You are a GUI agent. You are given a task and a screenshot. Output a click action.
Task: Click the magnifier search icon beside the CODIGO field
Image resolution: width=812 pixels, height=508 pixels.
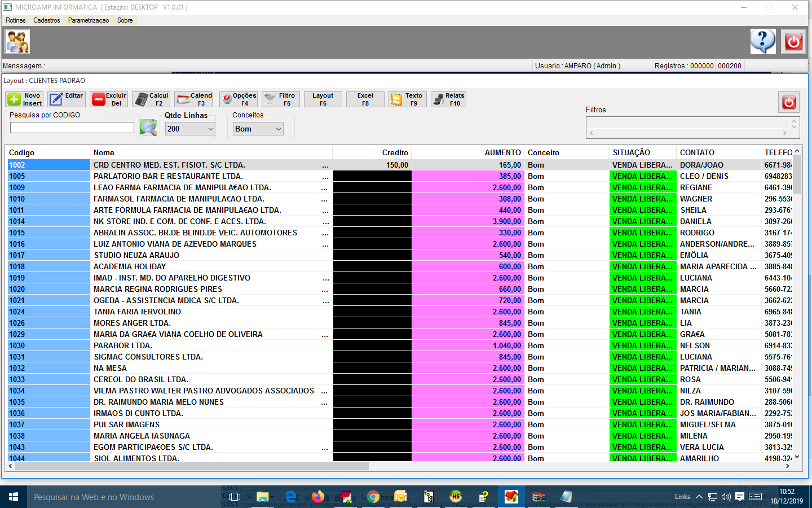tap(148, 128)
